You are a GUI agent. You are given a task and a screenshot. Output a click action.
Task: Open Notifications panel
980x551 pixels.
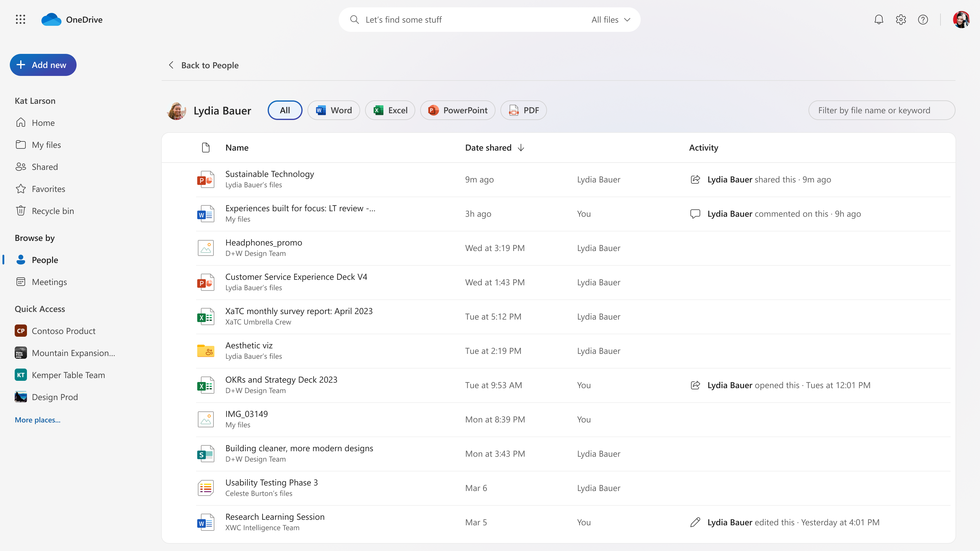pos(878,20)
